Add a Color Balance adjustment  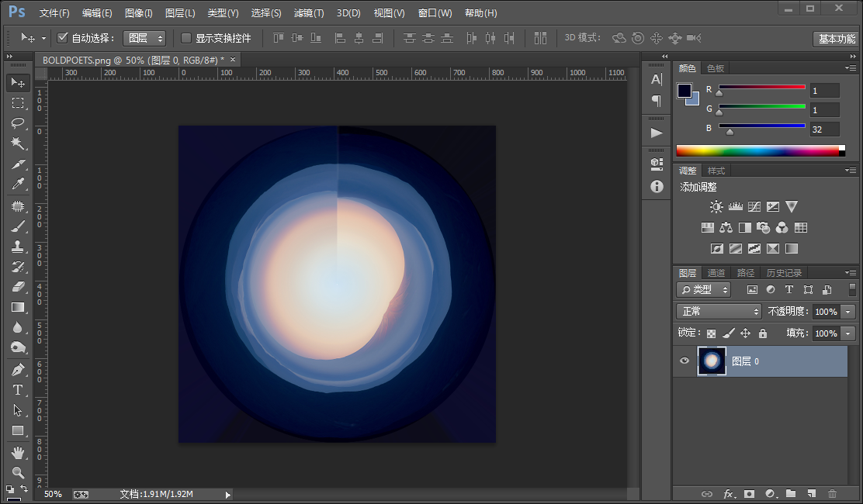pos(726,227)
